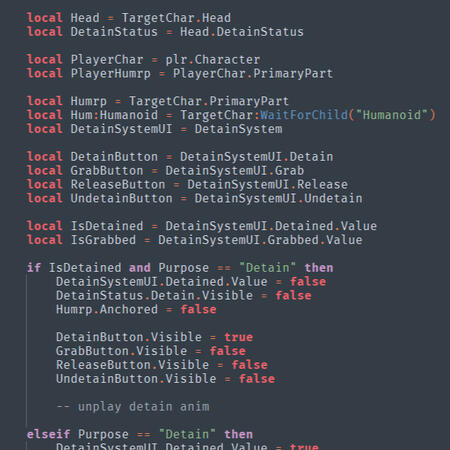This screenshot has width=450, height=450.
Task: Collapse the if block fold guide line
Action: [x=27, y=350]
